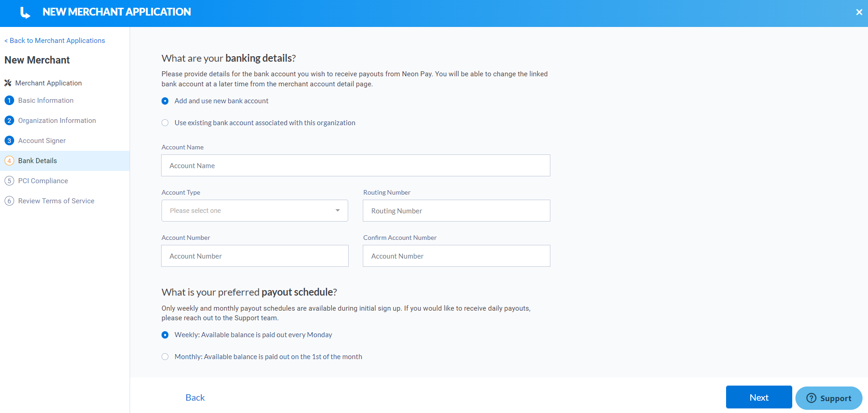Click the orange step 4 Bank Details circle

coord(9,160)
